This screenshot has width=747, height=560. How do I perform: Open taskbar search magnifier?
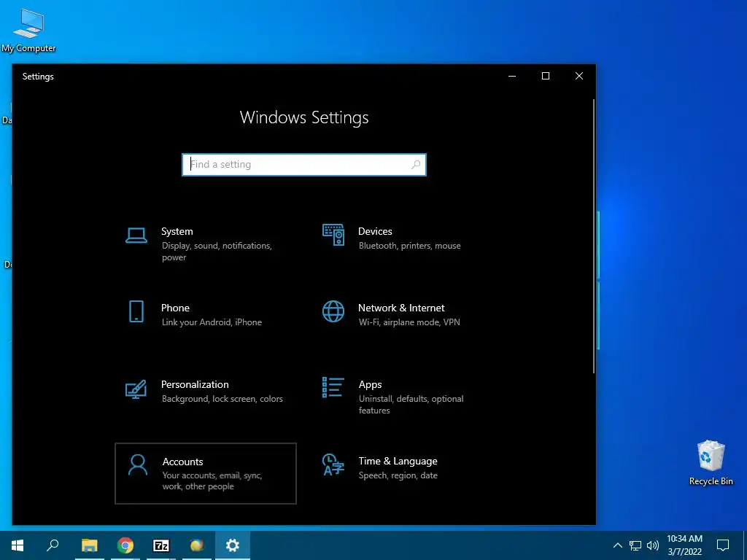click(53, 545)
